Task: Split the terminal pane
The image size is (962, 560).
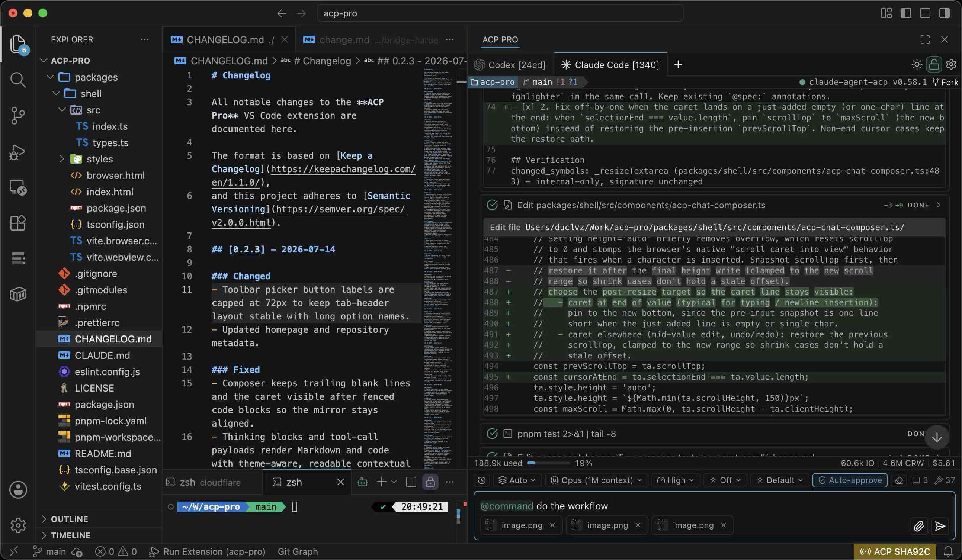Action: coord(411,483)
